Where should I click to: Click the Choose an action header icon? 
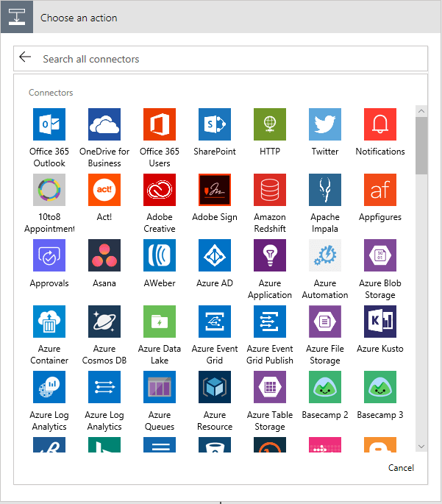(17, 17)
